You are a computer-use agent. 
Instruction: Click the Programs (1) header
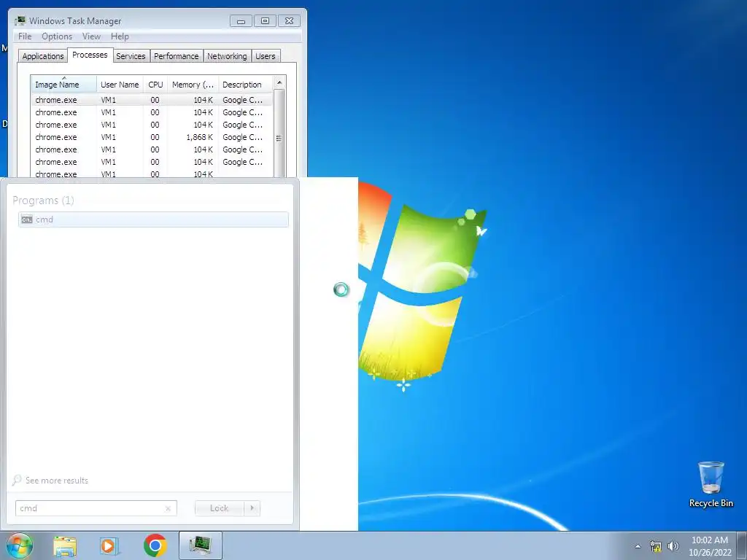(43, 201)
